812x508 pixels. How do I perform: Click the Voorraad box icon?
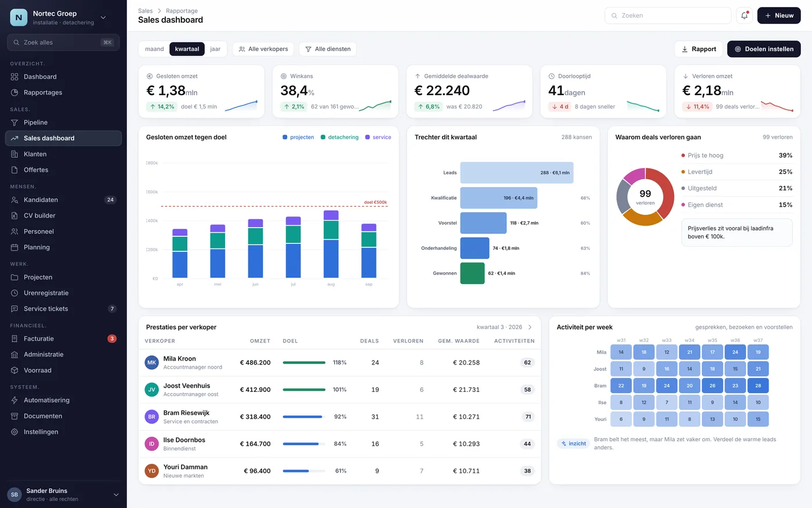(x=14, y=370)
